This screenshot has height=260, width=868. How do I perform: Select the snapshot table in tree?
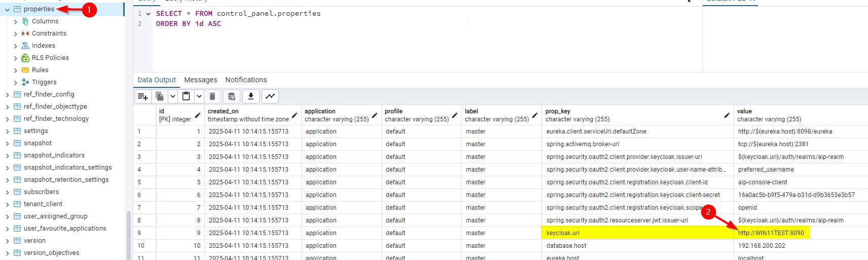point(38,143)
